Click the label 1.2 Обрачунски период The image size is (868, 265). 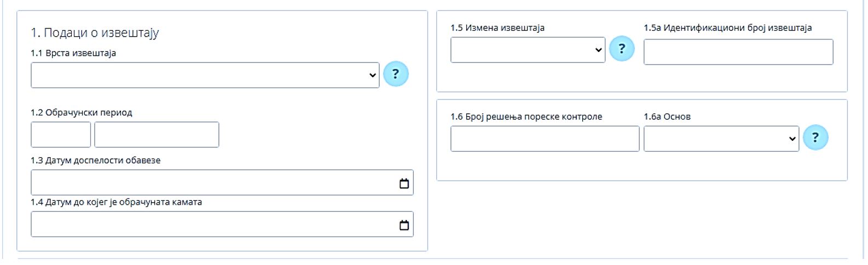pos(82,113)
